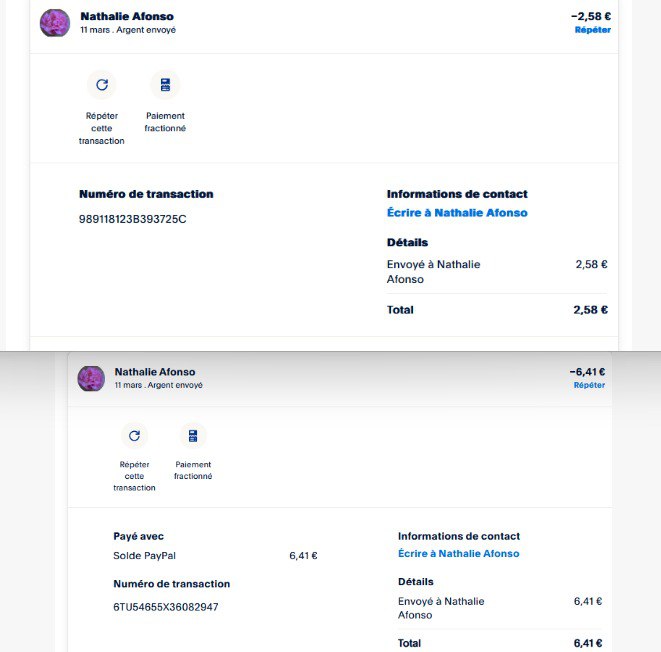This screenshot has height=652, width=661.
Task: Select the "Paiement fractionné" label in the 2,58 € transaction
Action: tap(165, 122)
